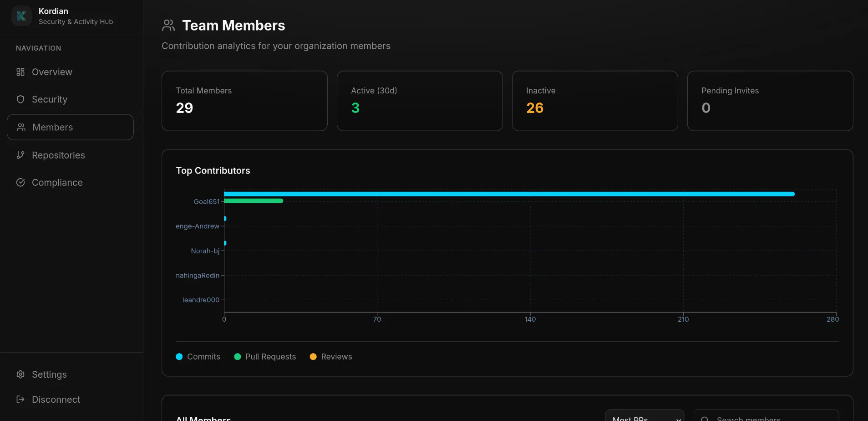Screen dimensions: 868x421
Task: Select the Pending Invites card showing 0
Action: 770,101
